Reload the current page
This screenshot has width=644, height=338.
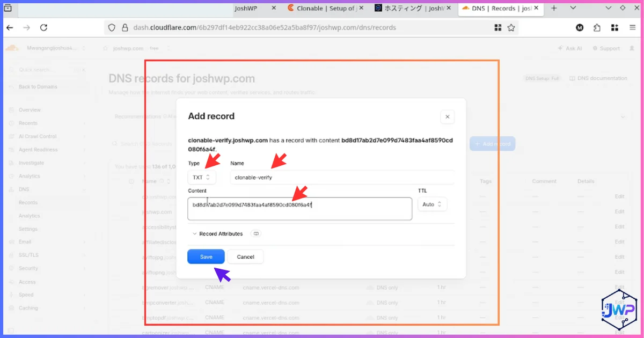44,27
